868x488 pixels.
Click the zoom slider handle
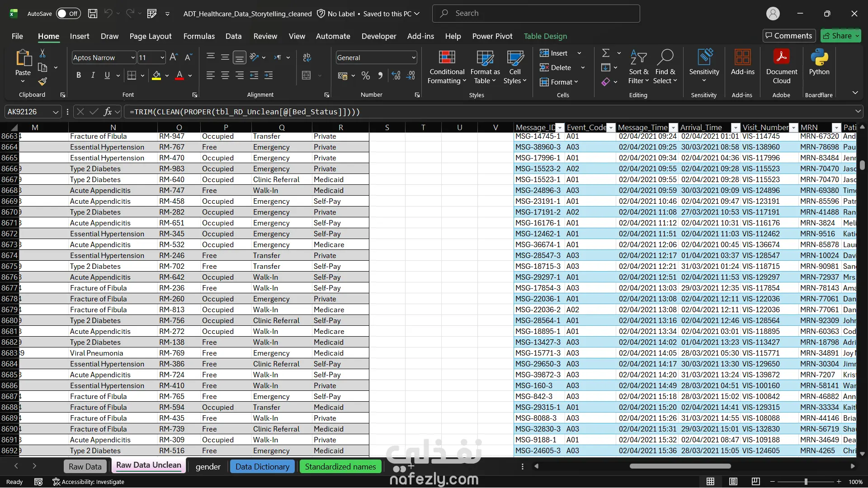coord(806,482)
